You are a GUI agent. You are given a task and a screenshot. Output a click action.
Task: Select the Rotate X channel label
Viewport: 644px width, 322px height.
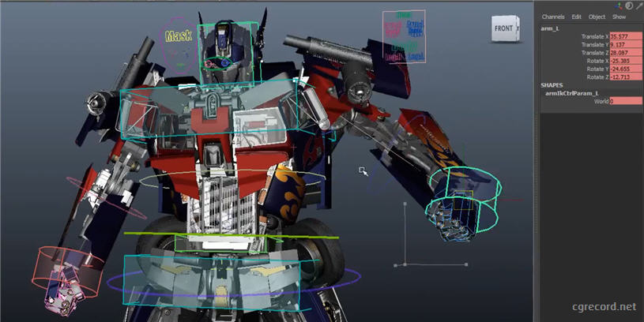tap(597, 61)
